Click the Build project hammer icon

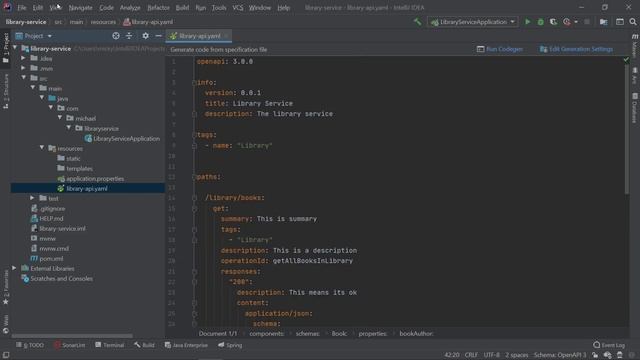point(417,22)
